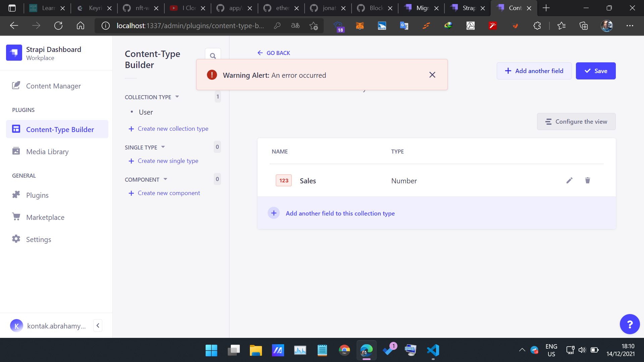Open the Plugins section
Image resolution: width=644 pixels, height=362 pixels.
tap(37, 195)
